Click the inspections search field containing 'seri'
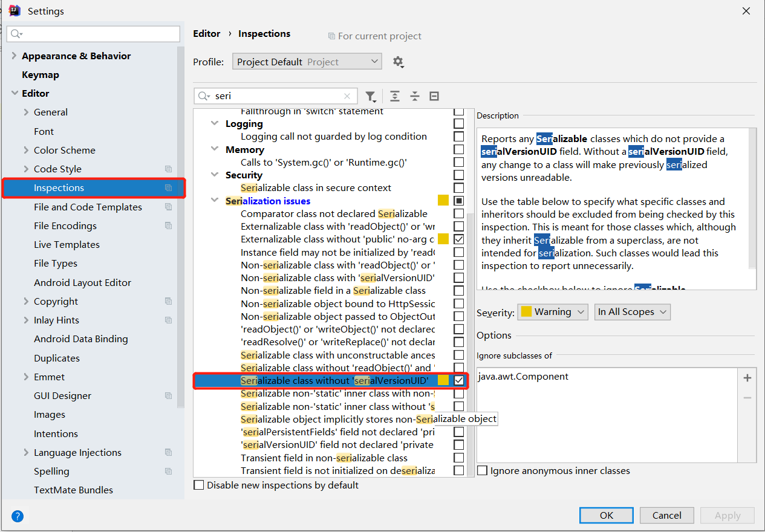The height and width of the screenshot is (532, 765). tap(276, 96)
